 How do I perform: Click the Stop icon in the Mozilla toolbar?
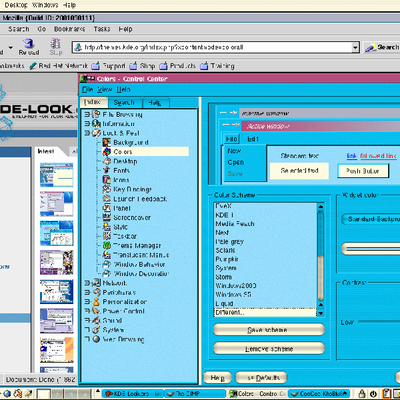55,43
